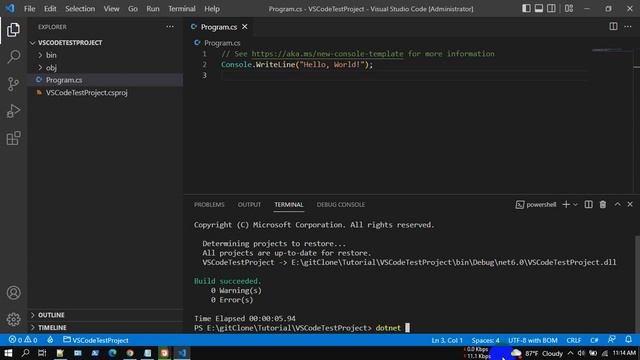640x360 pixels.
Task: Maximize the panel size with chevron
Action: [x=617, y=204]
